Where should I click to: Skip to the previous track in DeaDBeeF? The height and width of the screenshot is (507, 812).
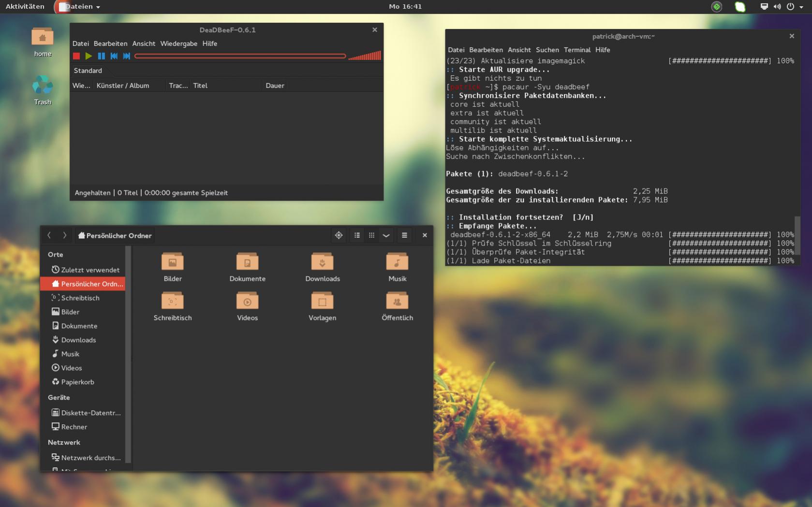(x=114, y=56)
